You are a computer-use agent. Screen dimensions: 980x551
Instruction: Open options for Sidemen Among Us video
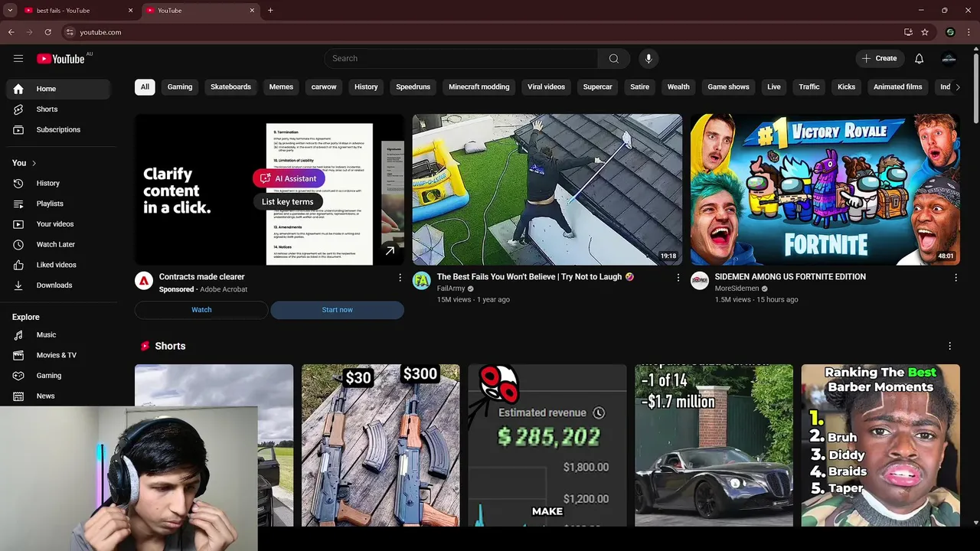[955, 278]
